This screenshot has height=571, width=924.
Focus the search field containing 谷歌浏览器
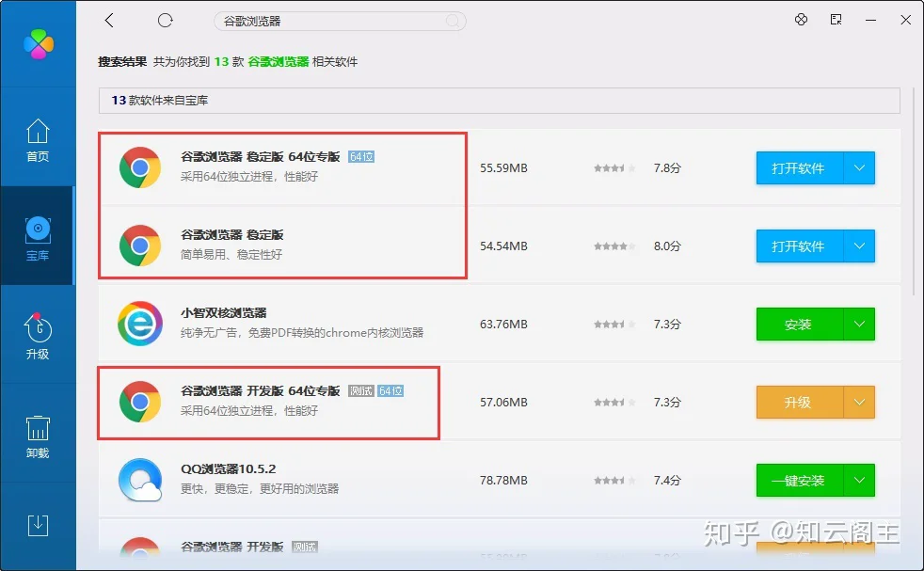tap(340, 22)
